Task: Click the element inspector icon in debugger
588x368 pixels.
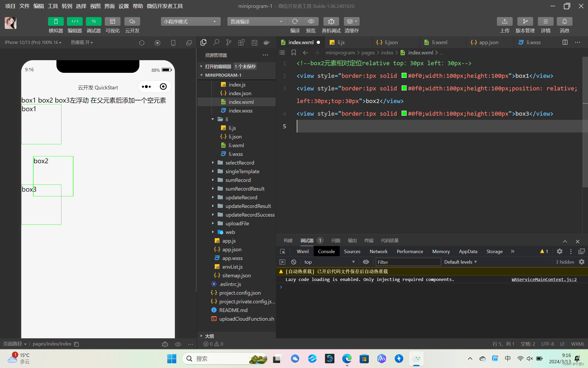Action: [x=283, y=252]
